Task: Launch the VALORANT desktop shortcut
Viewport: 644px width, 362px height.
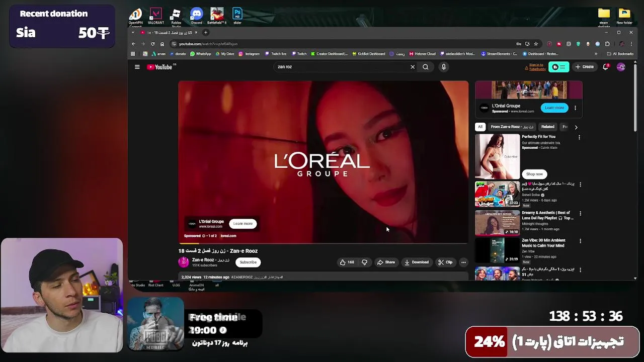Action: tap(156, 16)
